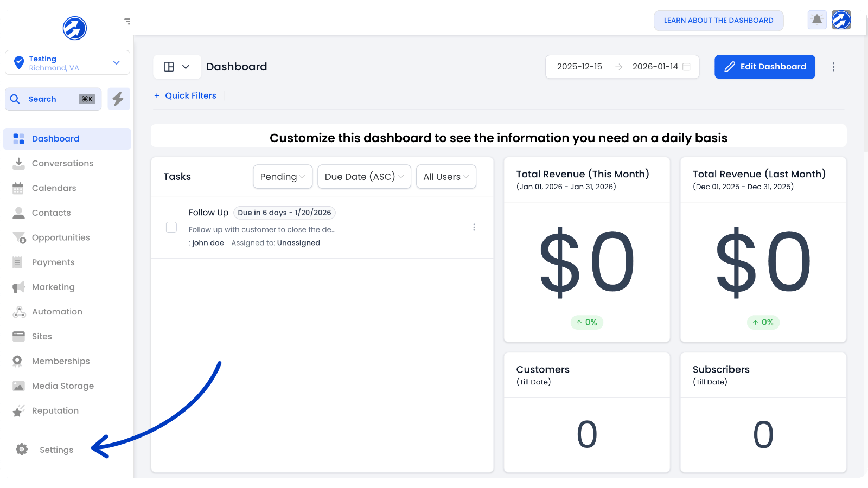Click the Contacts person icon
Viewport: 868px width, 488px height.
pyautogui.click(x=18, y=213)
